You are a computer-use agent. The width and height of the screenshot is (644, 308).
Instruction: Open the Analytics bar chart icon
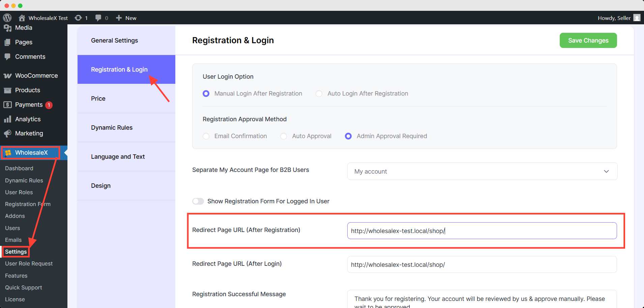pyautogui.click(x=7, y=119)
